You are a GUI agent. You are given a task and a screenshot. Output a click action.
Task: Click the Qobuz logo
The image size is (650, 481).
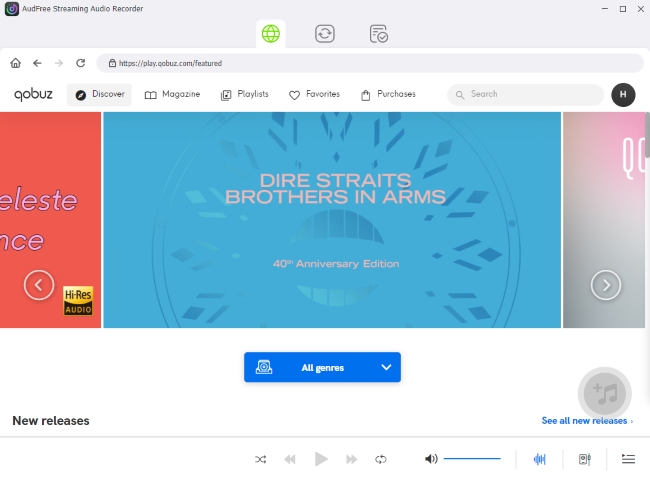[33, 95]
